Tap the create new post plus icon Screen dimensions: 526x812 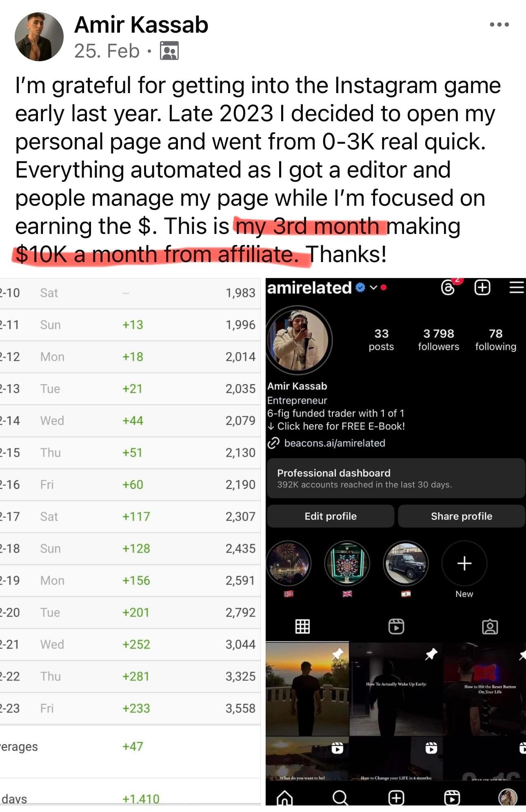482,288
